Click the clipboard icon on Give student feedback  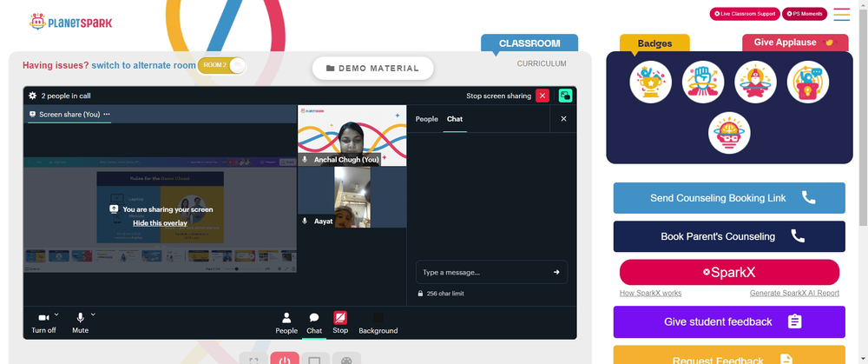click(x=794, y=322)
